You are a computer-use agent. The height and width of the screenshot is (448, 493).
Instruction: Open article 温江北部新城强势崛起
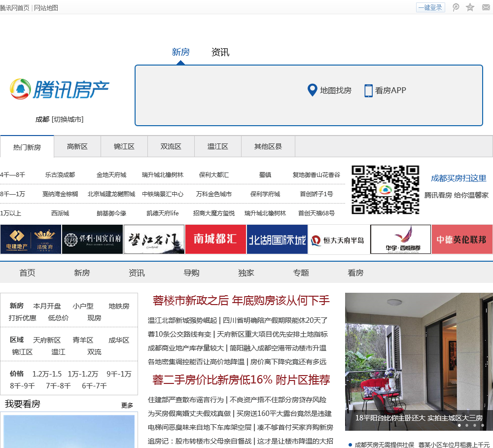click(x=182, y=320)
